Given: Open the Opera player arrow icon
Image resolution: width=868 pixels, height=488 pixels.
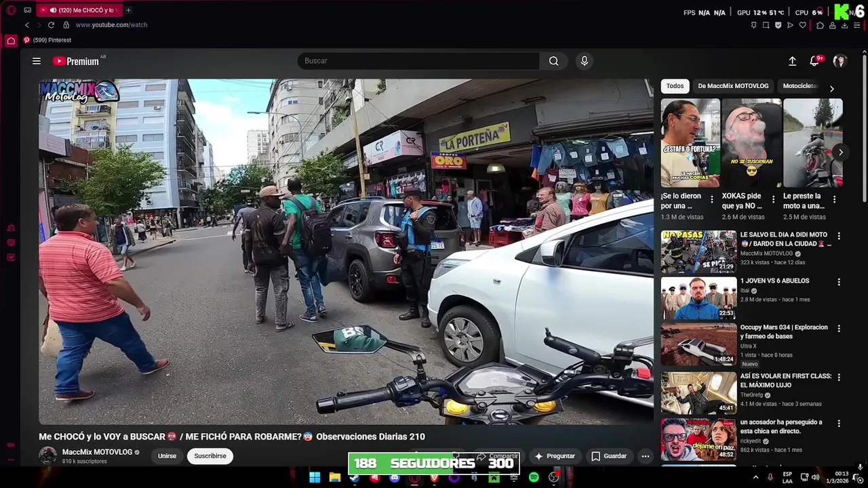Looking at the screenshot, I should [790, 25].
